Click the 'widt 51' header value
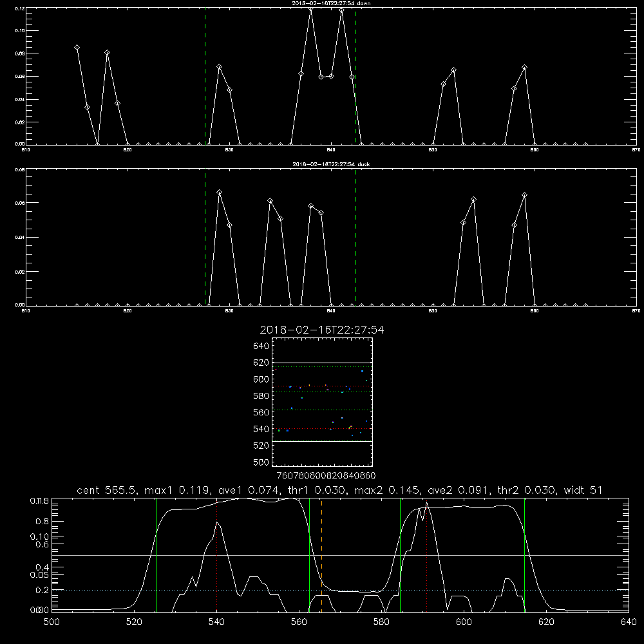The height and width of the screenshot is (644, 644). [583, 490]
